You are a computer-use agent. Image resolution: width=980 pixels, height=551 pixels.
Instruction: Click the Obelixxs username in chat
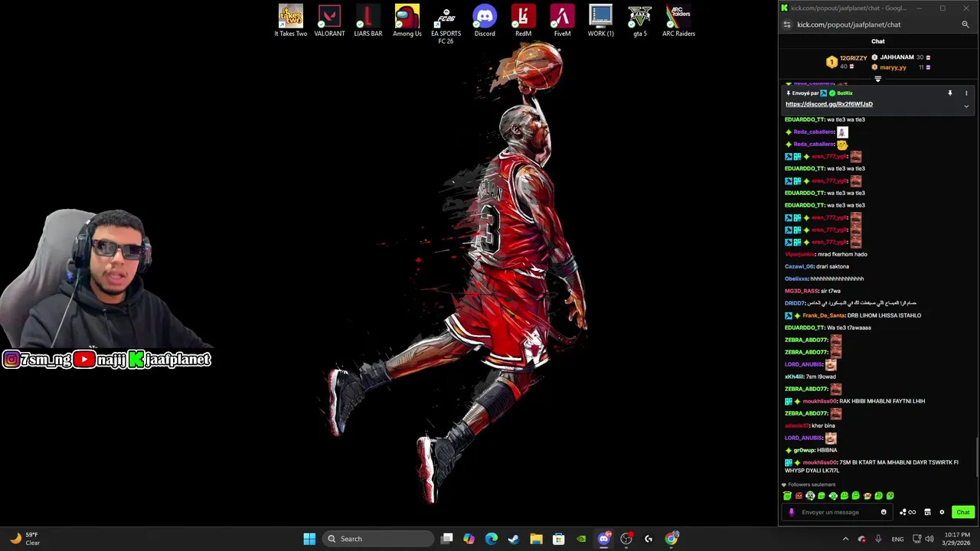[x=796, y=279]
